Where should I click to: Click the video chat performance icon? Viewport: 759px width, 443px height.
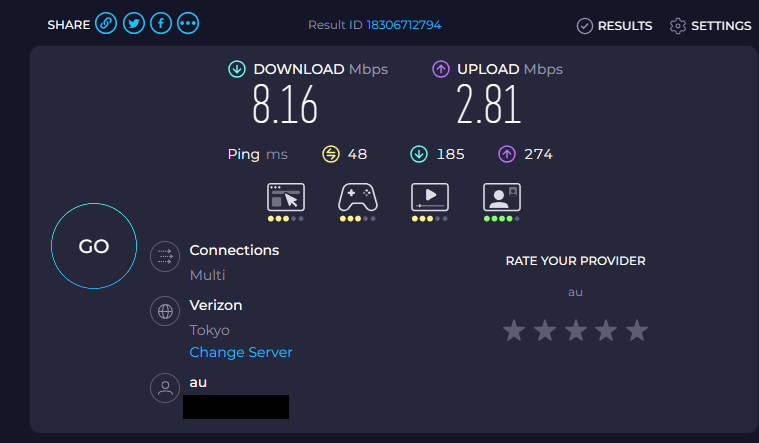[501, 197]
